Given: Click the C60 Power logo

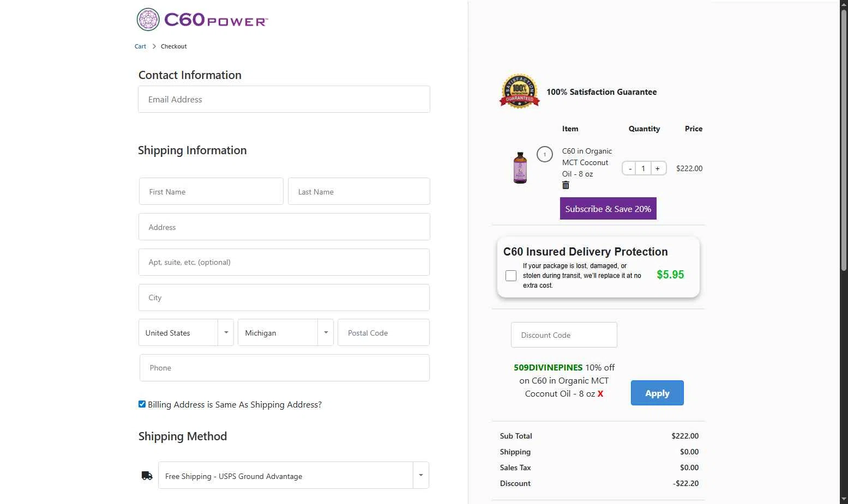Looking at the screenshot, I should pyautogui.click(x=202, y=20).
